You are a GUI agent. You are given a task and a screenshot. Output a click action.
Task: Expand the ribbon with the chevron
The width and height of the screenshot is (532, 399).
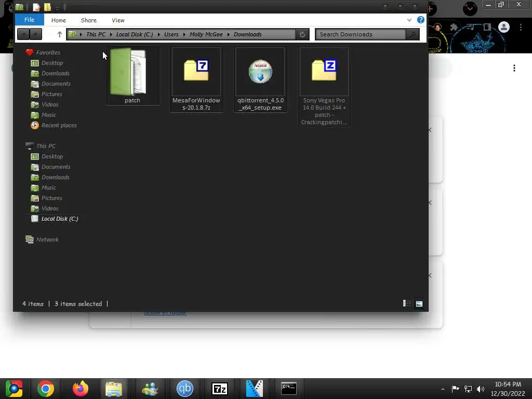pos(409,20)
